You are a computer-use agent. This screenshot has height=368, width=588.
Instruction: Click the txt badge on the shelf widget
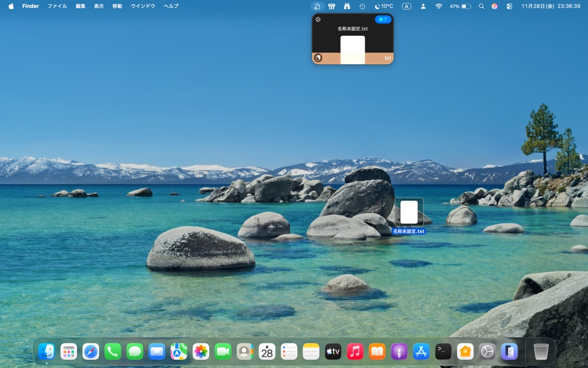(388, 58)
